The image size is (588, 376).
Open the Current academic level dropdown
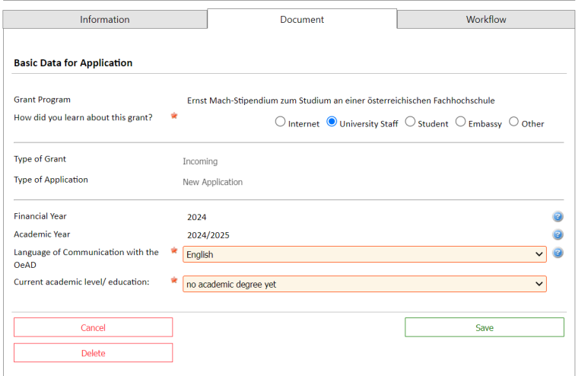(364, 284)
